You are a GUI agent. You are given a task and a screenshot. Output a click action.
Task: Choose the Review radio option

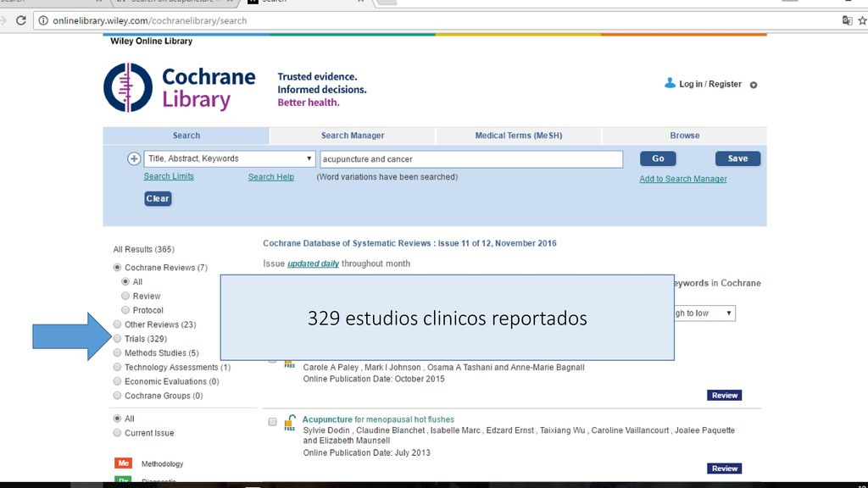coord(125,296)
